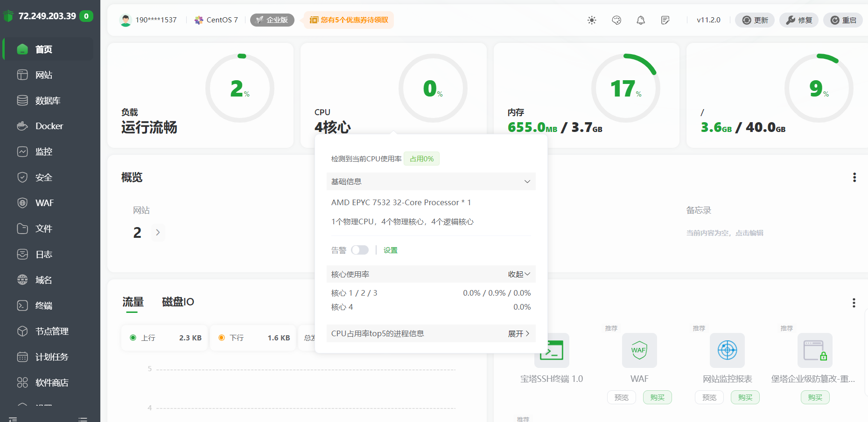Viewport: 868px width, 422px height.
Task: Select 监控 monitoring in sidebar
Action: point(44,152)
